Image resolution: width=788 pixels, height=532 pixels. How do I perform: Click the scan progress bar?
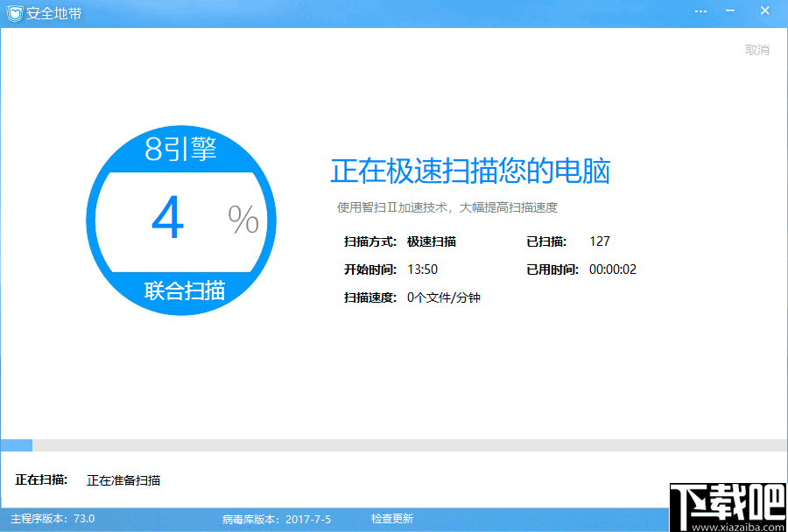[x=394, y=445]
